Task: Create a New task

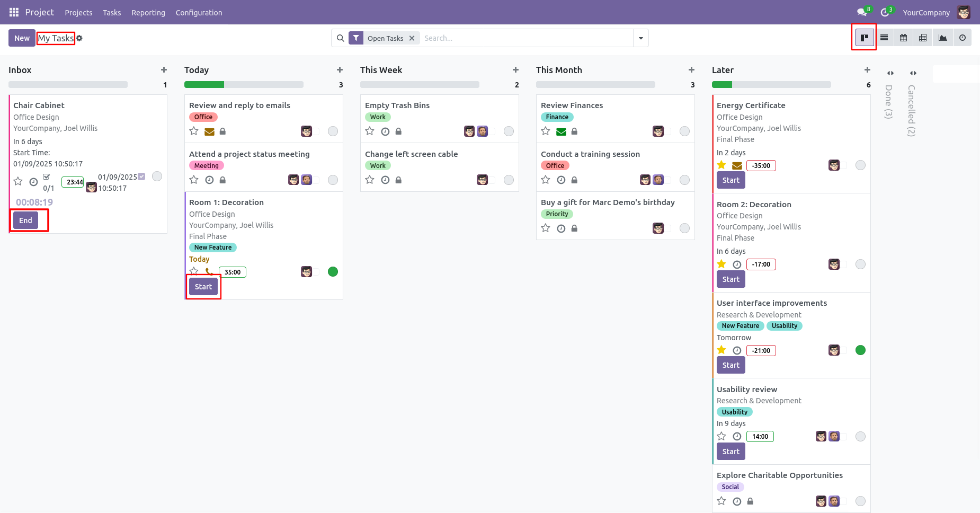Action: pyautogui.click(x=22, y=38)
